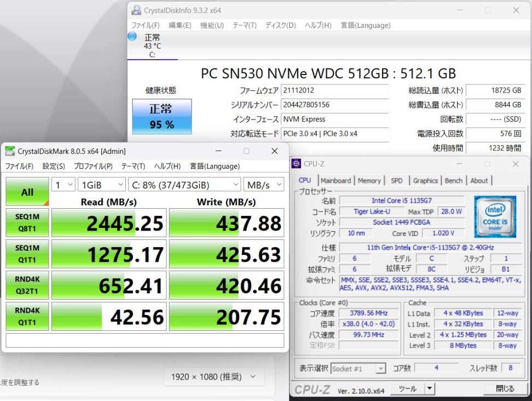
Task: Switch to the Memory tab in CPU-Z
Action: pyautogui.click(x=369, y=181)
